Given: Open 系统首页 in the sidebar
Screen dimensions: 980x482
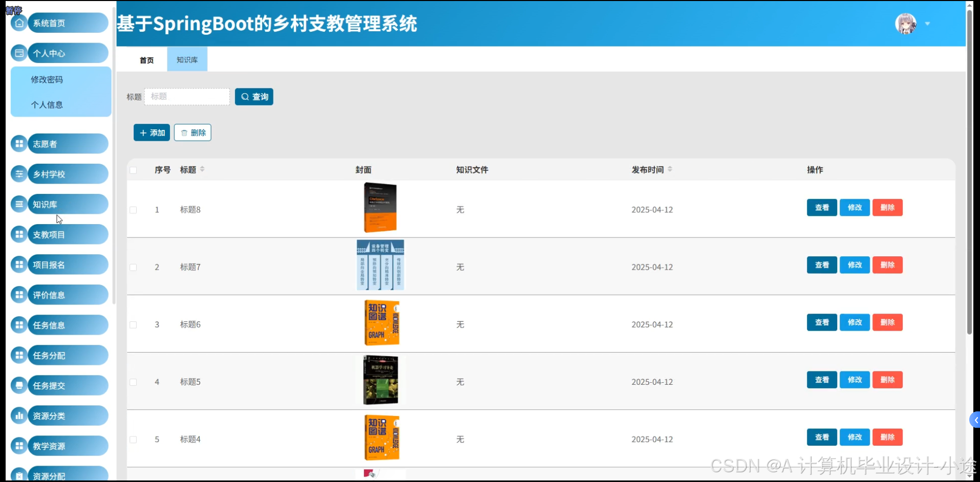Looking at the screenshot, I should tap(68, 23).
